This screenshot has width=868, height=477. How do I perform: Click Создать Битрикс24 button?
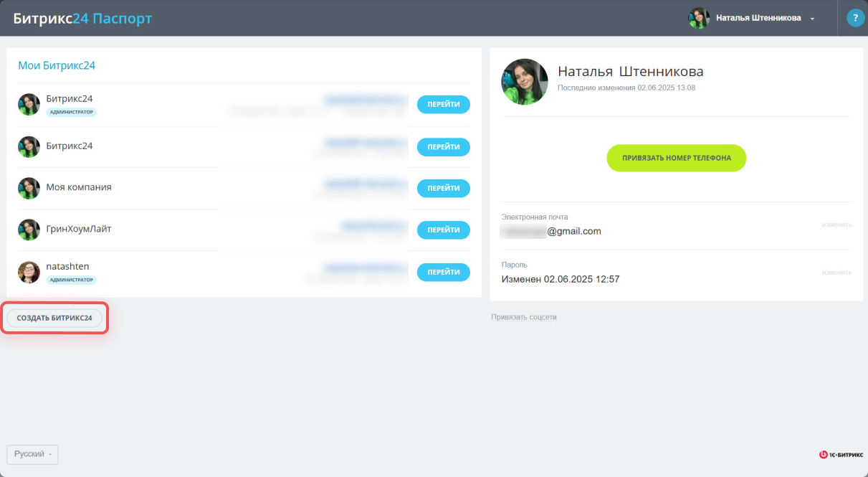pos(54,318)
